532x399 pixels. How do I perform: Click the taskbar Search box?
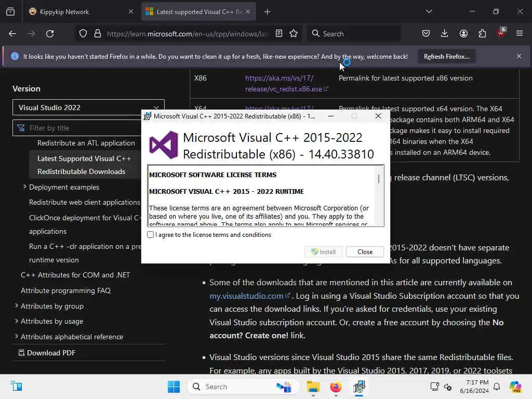tap(243, 387)
